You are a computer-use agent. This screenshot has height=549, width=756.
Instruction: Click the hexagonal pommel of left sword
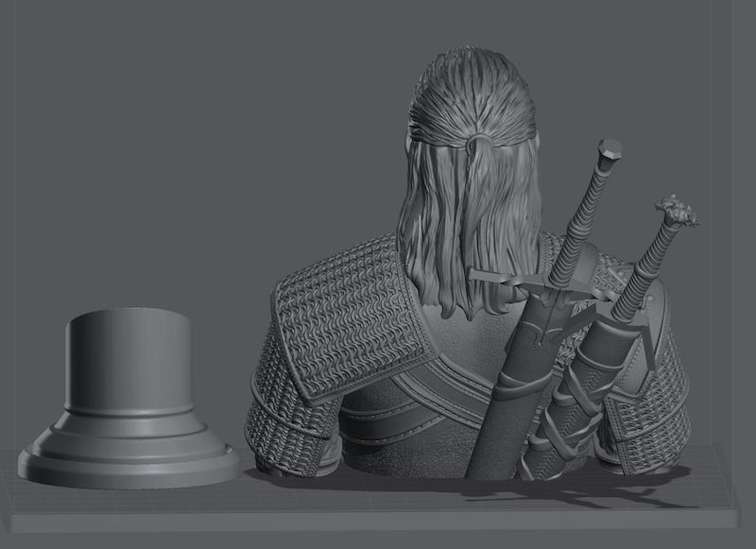click(x=610, y=149)
